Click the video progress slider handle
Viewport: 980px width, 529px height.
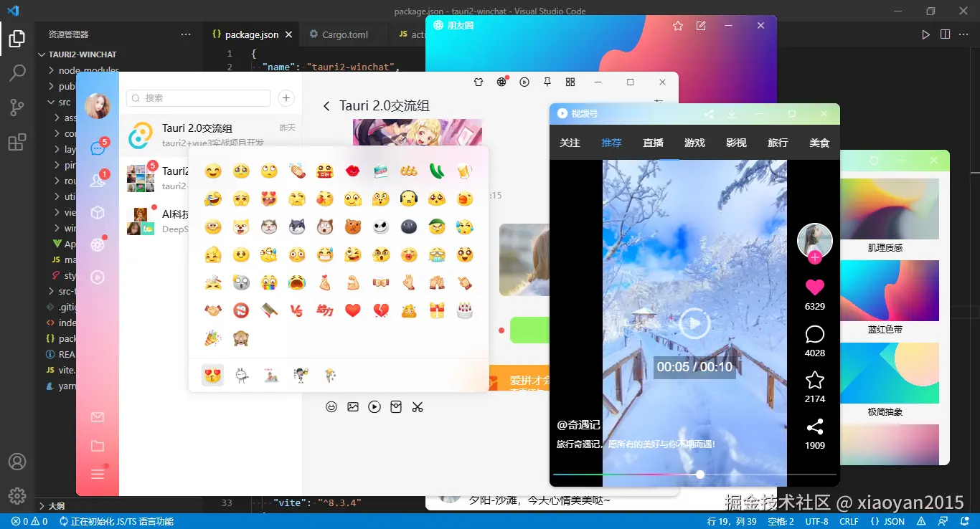coord(700,475)
